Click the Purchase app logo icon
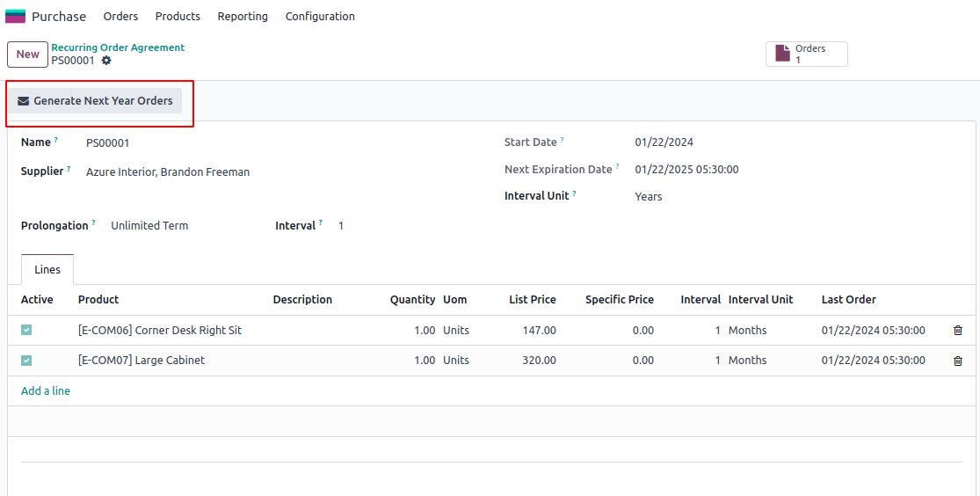Viewport: 980px width, 496px height. (15, 16)
